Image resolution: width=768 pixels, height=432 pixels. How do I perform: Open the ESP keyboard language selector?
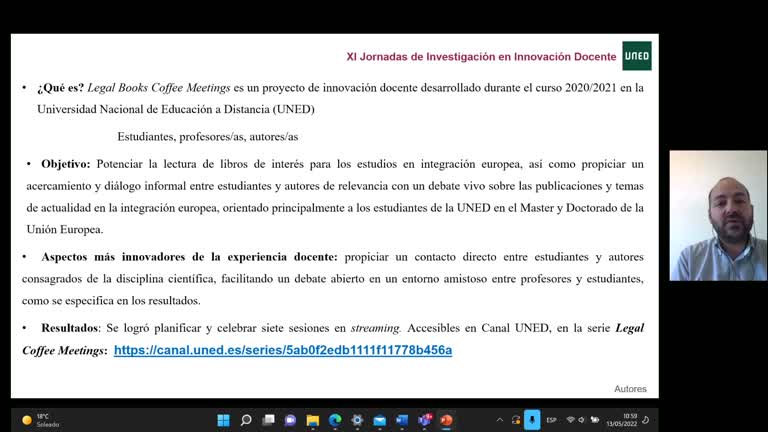(552, 420)
